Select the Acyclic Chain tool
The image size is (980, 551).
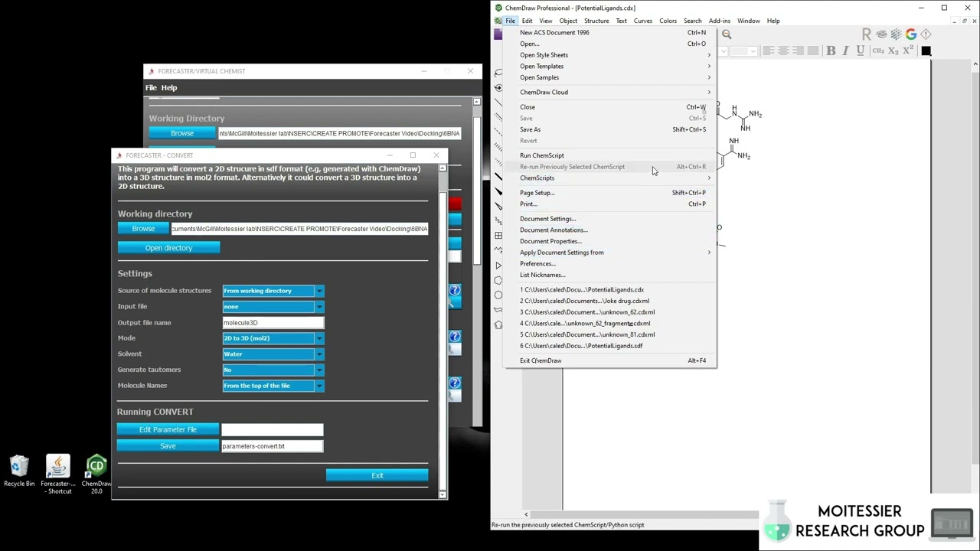[x=498, y=250]
